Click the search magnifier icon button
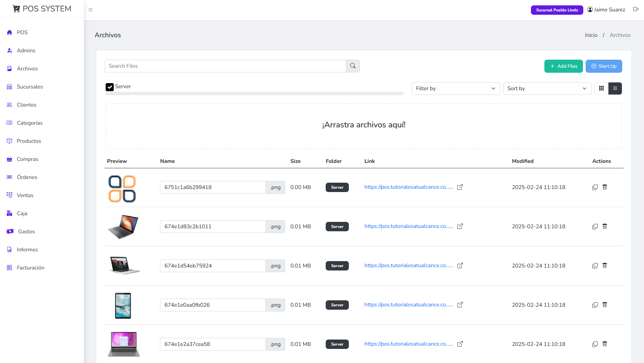The height and width of the screenshot is (363, 644). [353, 66]
